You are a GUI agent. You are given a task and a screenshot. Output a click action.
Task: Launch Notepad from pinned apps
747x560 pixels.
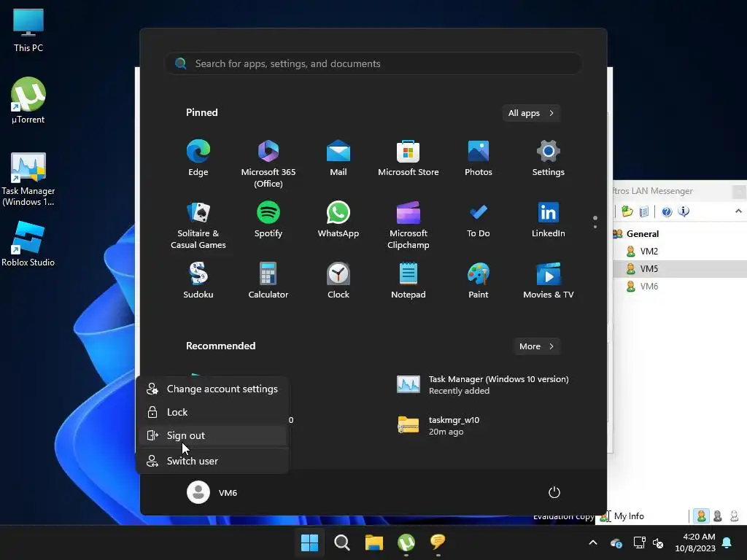coord(409,281)
